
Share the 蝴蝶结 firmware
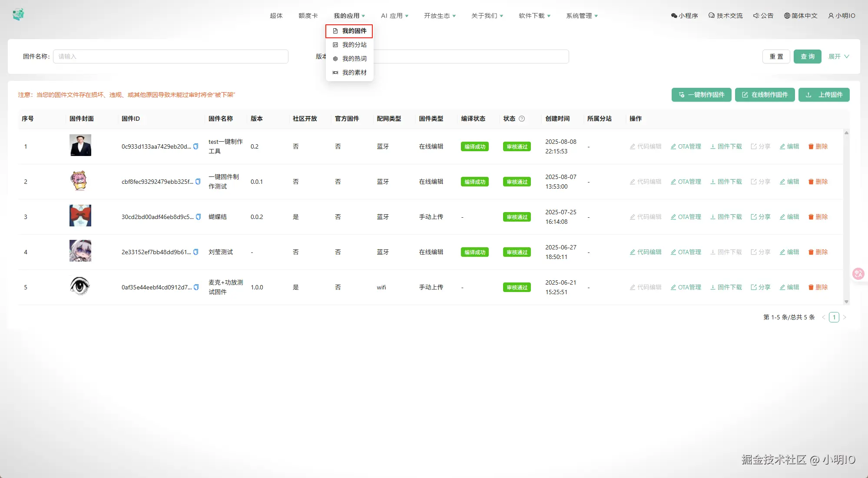point(760,217)
